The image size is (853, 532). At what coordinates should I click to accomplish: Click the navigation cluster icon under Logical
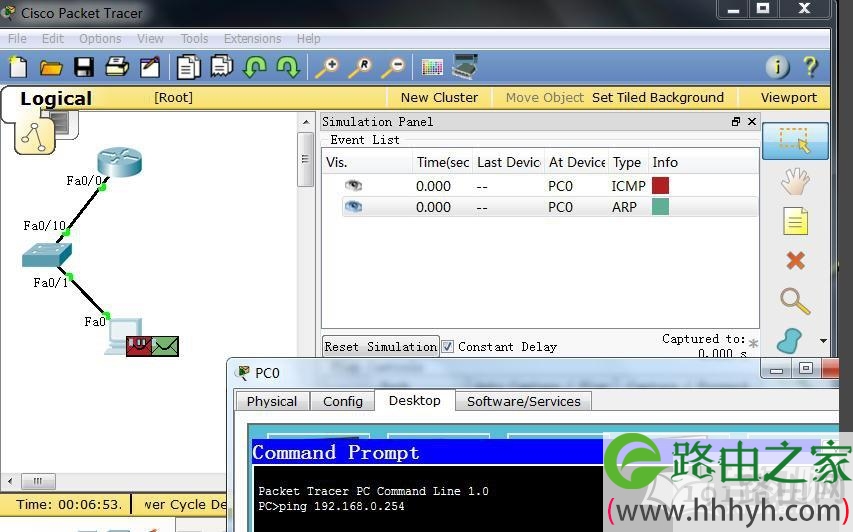pyautogui.click(x=35, y=136)
